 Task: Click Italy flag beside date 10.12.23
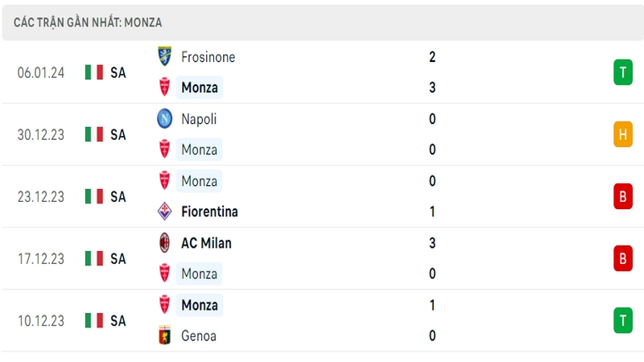[x=94, y=320]
